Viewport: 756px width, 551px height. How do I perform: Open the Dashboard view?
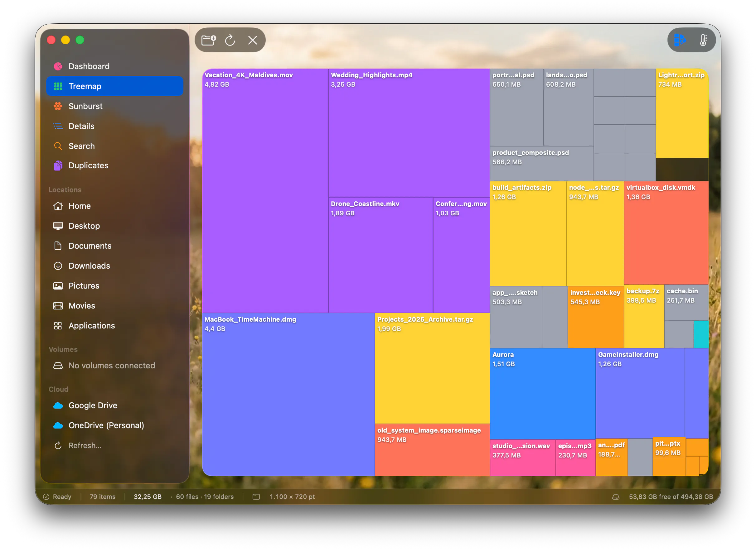click(114, 66)
